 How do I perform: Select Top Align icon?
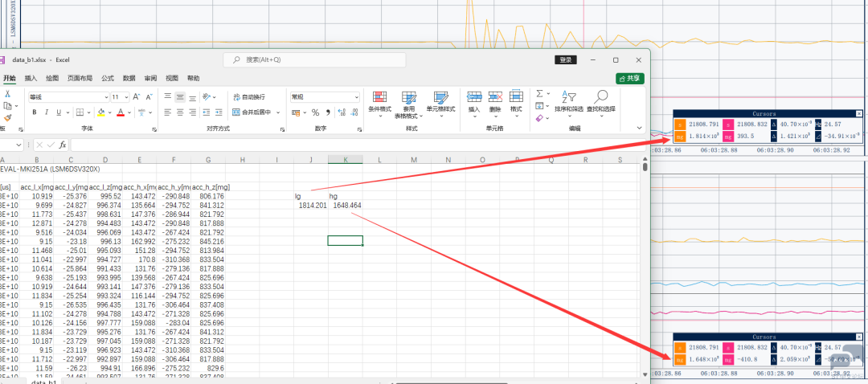168,97
